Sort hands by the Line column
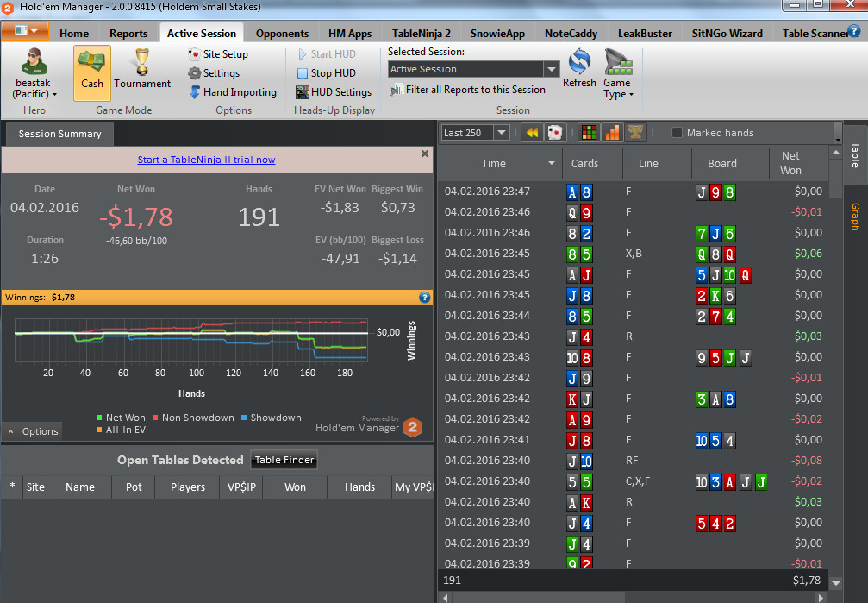This screenshot has width=868, height=603. [x=648, y=164]
